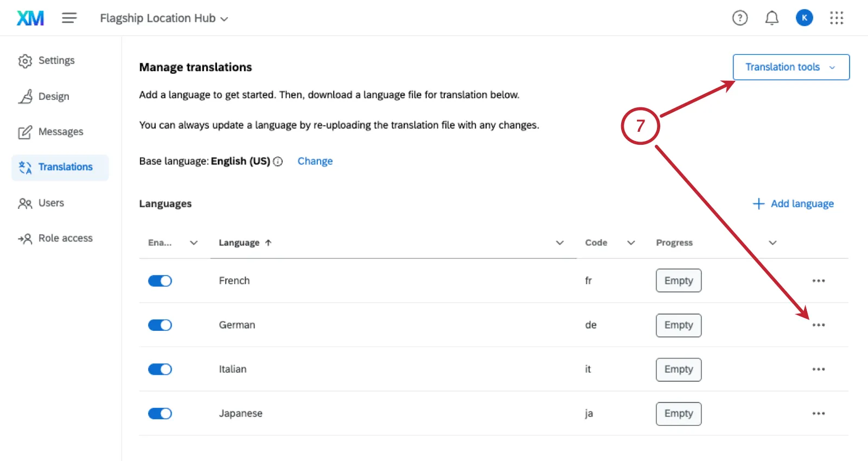This screenshot has height=461, width=868.
Task: Click the German Empty progress badge
Action: pos(679,325)
